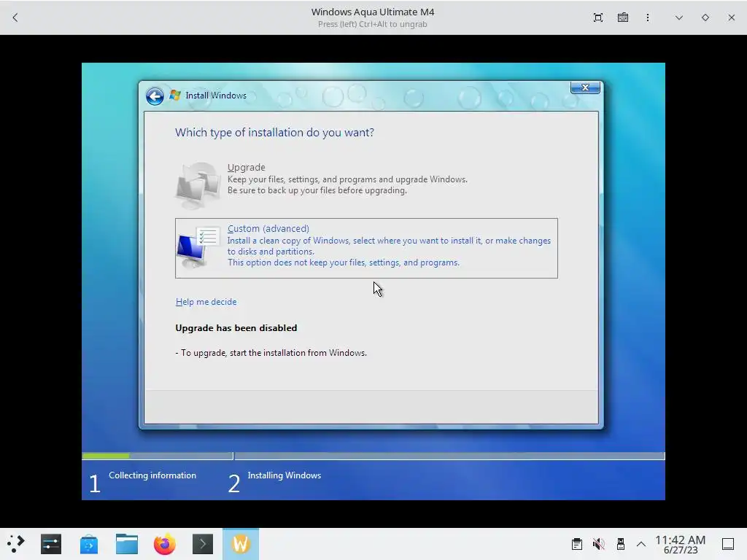This screenshot has width=747, height=560.
Task: Click the 'Windows Aqua Ultimate M4' title
Action: (373, 12)
